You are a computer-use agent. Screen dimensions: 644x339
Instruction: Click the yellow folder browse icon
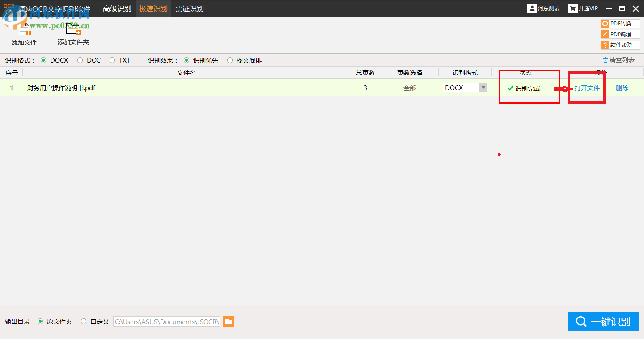coord(229,321)
